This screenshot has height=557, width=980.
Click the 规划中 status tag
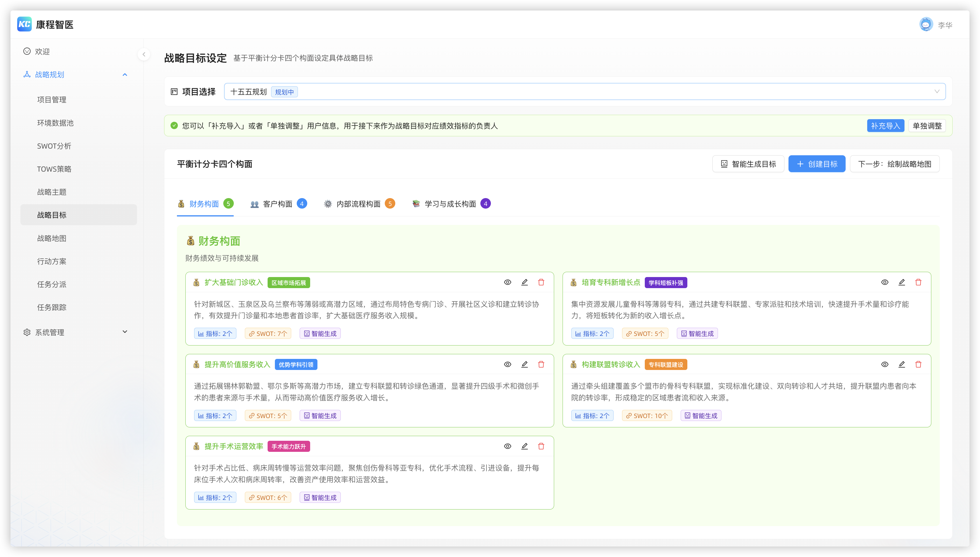click(284, 92)
